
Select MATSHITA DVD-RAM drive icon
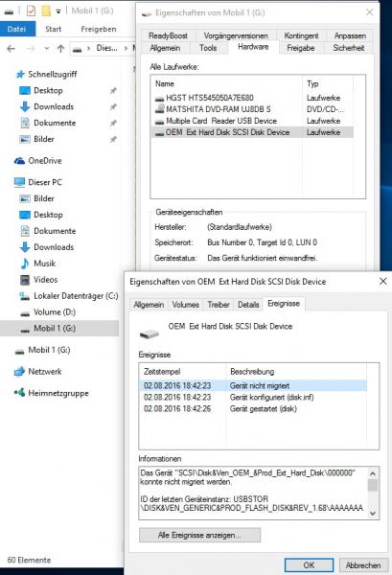click(x=159, y=109)
